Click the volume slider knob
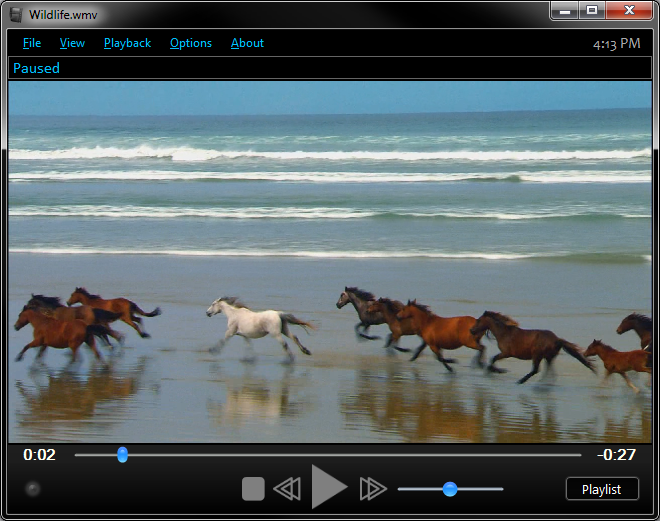The width and height of the screenshot is (660, 521). [450, 489]
